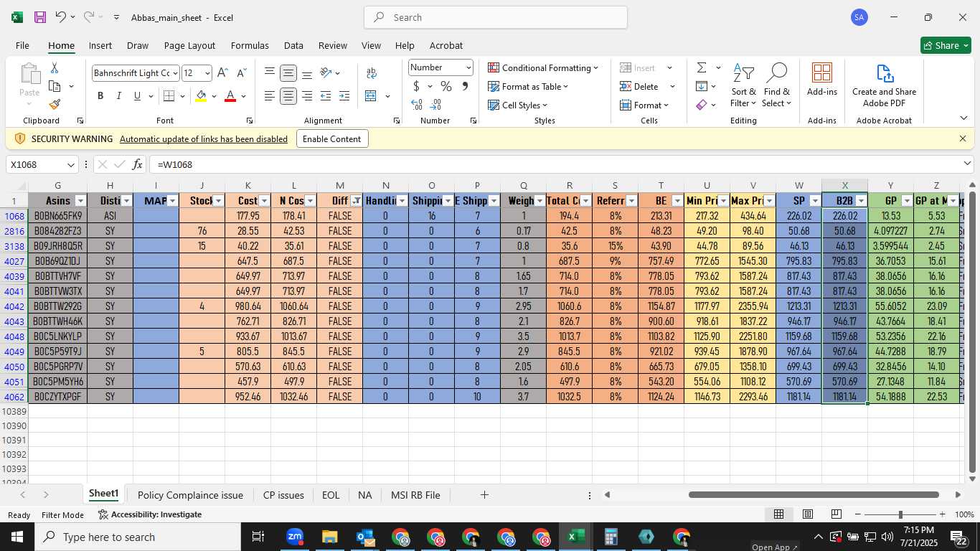Click the Search box in title bar
Viewport: 980px width, 551px height.
496,17
